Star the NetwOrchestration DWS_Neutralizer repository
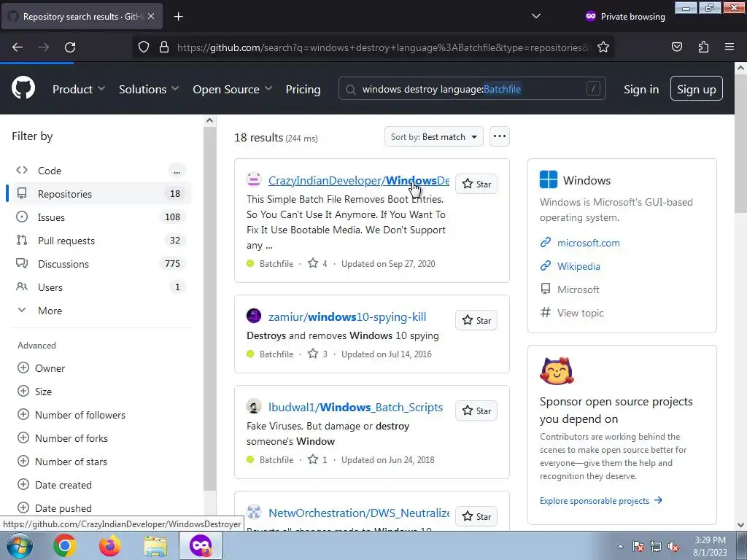Image resolution: width=747 pixels, height=560 pixels. [476, 517]
